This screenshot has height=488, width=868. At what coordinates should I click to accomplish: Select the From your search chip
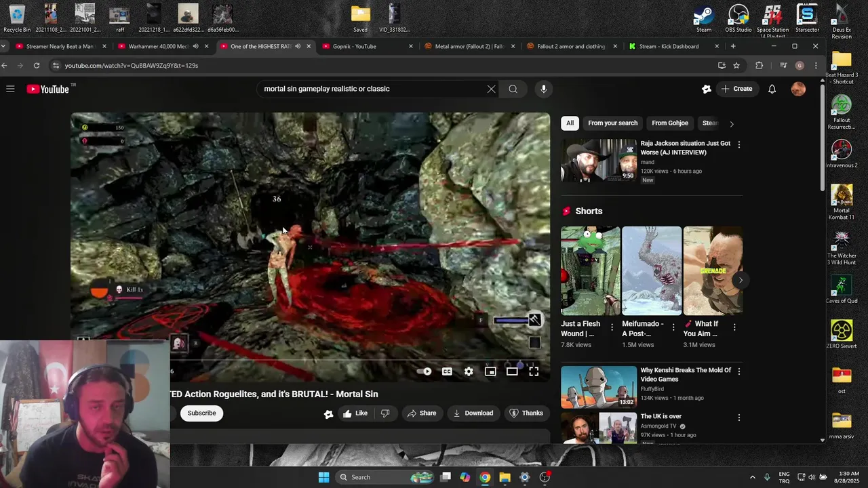(612, 123)
